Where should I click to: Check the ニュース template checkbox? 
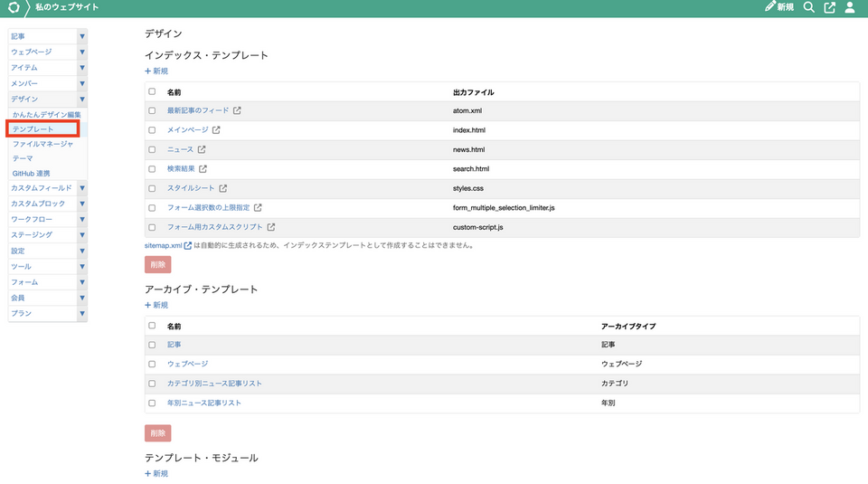[152, 150]
